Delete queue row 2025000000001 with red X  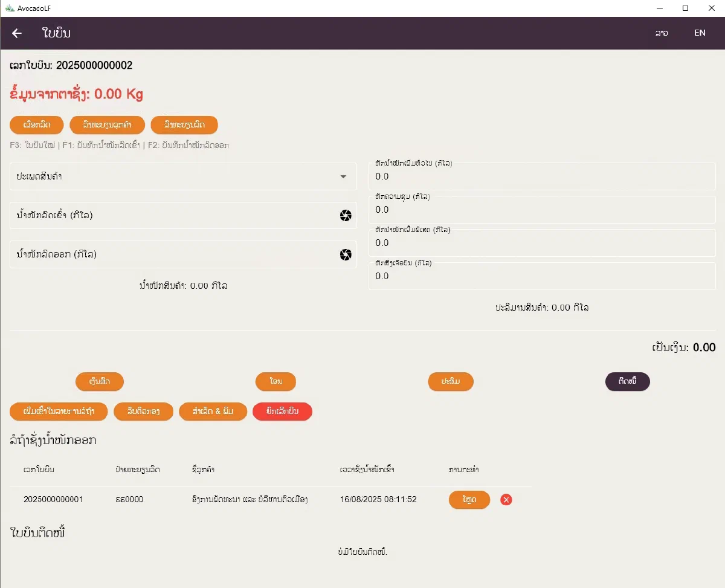(506, 500)
